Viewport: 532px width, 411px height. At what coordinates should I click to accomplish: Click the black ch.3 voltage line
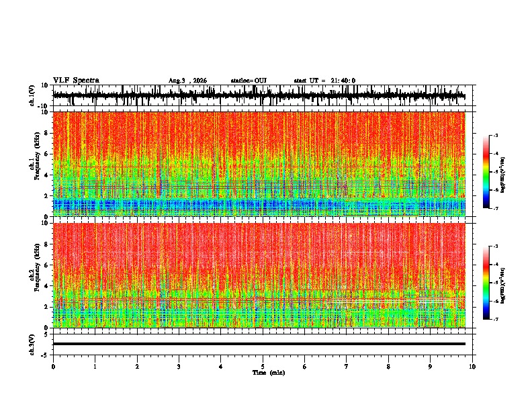(x=259, y=344)
